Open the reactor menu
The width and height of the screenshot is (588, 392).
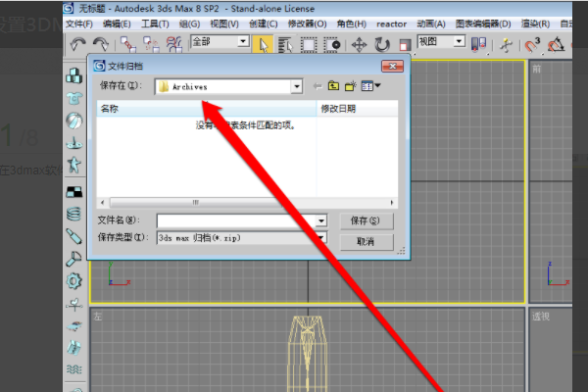tap(391, 24)
